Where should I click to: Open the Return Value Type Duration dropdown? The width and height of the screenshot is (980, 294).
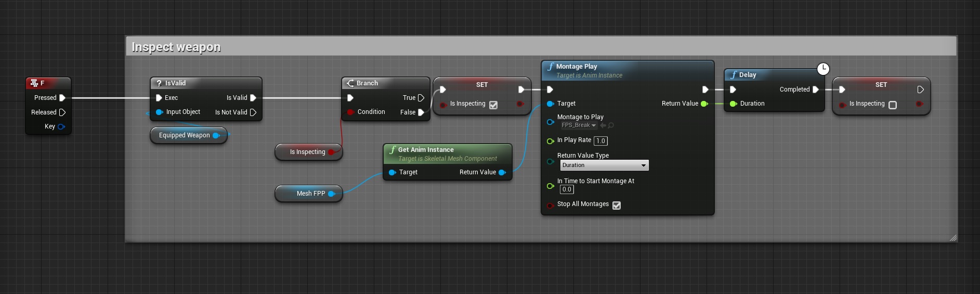point(604,165)
